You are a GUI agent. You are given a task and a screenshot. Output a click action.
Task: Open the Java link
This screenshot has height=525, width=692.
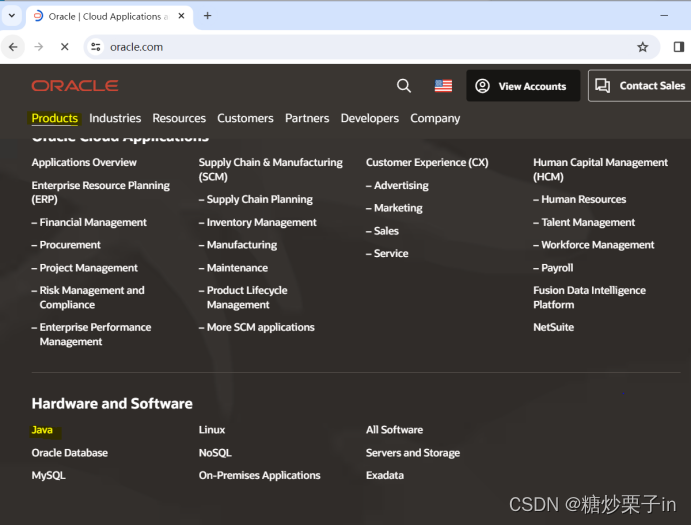click(42, 430)
